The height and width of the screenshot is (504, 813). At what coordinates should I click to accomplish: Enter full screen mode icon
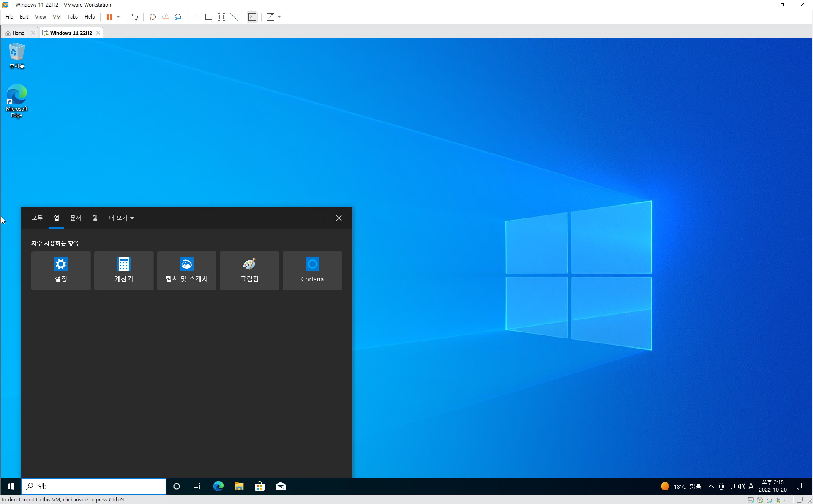tap(221, 17)
